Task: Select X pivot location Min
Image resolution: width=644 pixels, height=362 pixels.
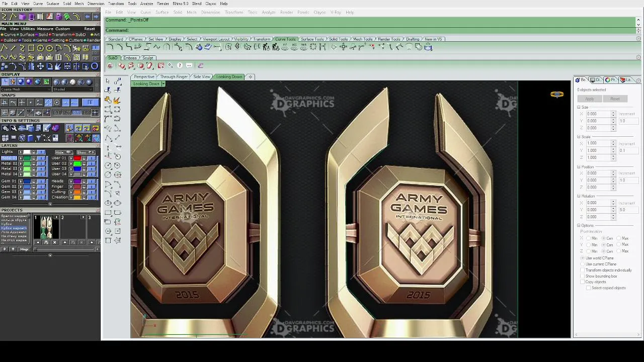Action: click(589, 238)
